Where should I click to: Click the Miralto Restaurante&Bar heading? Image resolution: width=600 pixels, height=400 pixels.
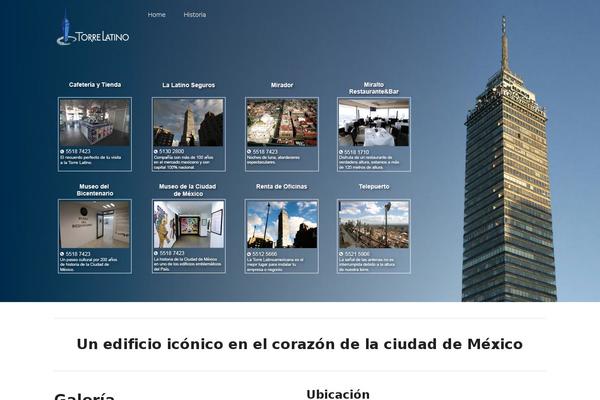pos(374,88)
